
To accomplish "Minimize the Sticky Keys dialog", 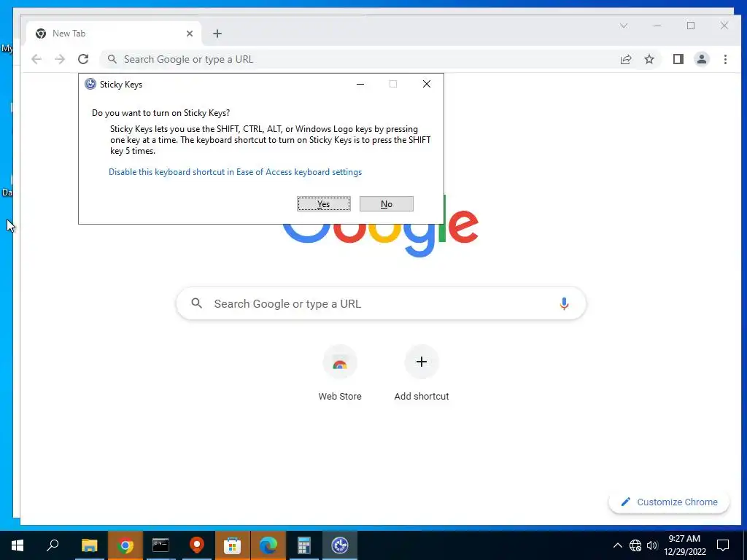I will [360, 84].
